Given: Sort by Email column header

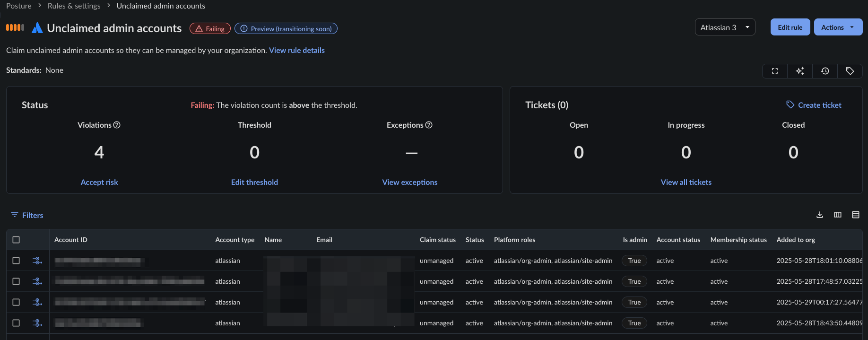Looking at the screenshot, I should click(324, 240).
